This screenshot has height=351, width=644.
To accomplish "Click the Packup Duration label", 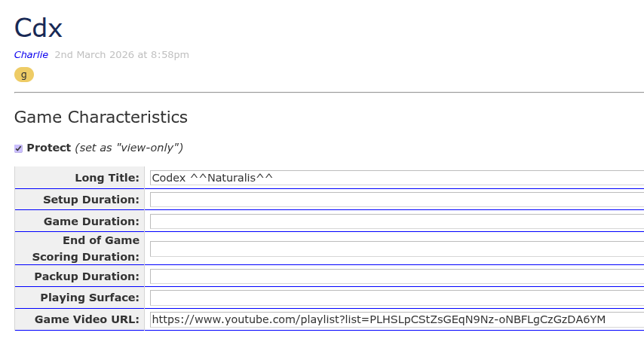I will tap(87, 276).
